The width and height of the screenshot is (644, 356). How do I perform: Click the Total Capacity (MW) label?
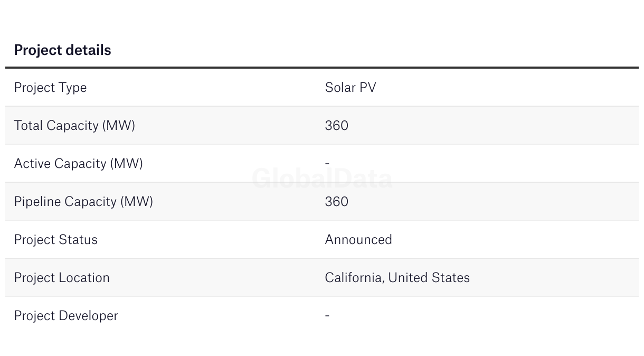point(74,126)
